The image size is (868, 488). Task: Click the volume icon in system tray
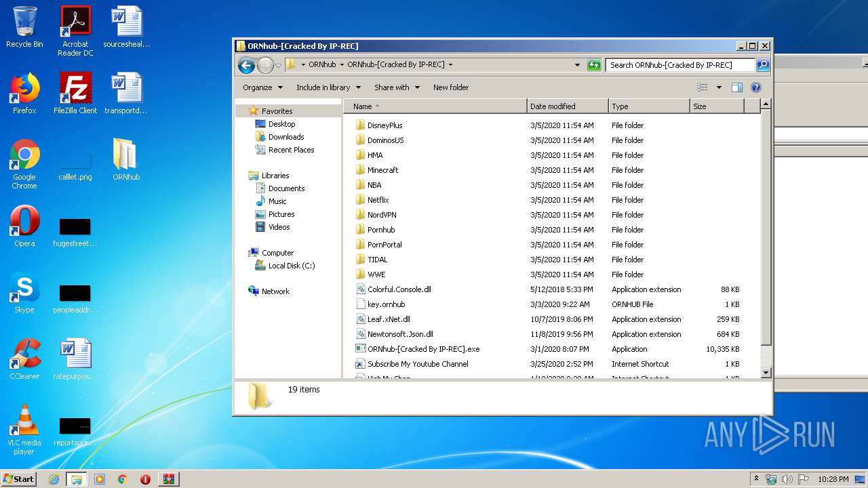787,479
